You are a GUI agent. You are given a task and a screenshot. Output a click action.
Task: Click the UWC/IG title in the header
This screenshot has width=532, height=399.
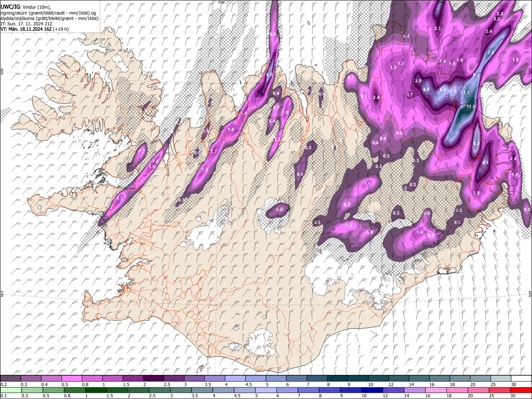pos(10,7)
